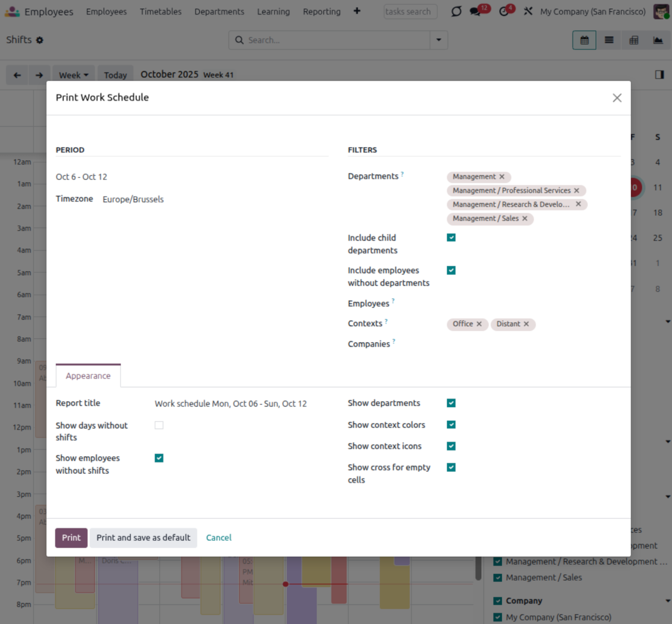
Task: Open the Week range dropdown
Action: point(74,75)
